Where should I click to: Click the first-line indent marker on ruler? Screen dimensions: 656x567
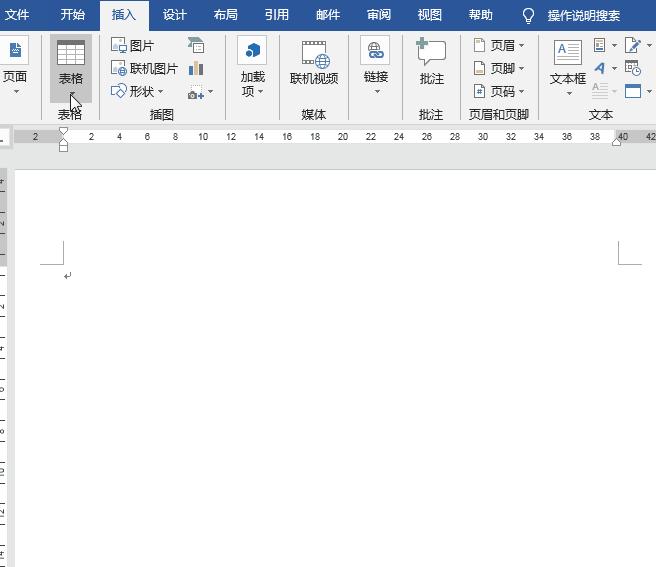point(63,131)
